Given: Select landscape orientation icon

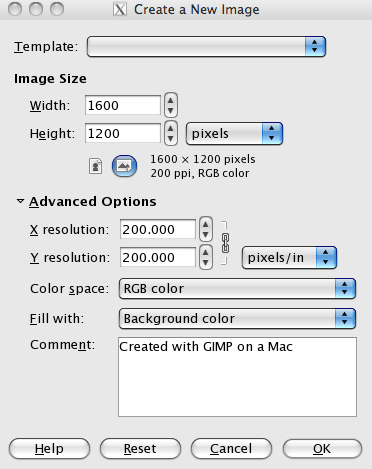Looking at the screenshot, I should point(124,166).
